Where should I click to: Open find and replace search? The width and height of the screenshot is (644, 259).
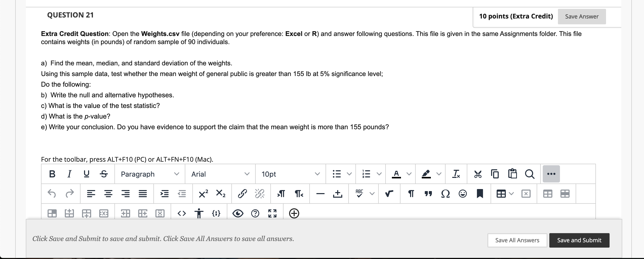530,174
